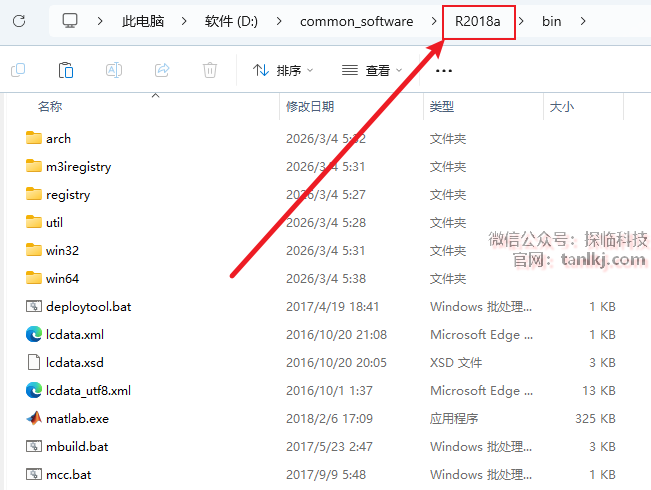Select file name matlab.exe
The image size is (651, 490).
click(78, 419)
